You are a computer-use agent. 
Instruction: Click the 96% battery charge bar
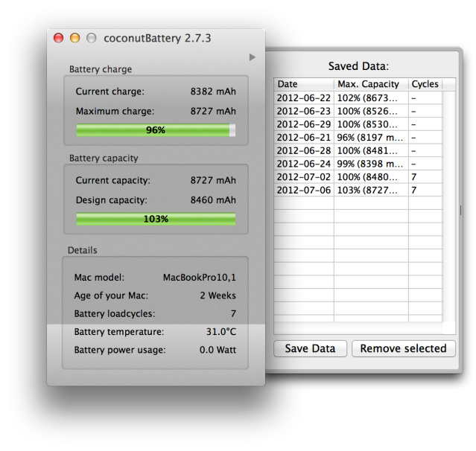(156, 130)
